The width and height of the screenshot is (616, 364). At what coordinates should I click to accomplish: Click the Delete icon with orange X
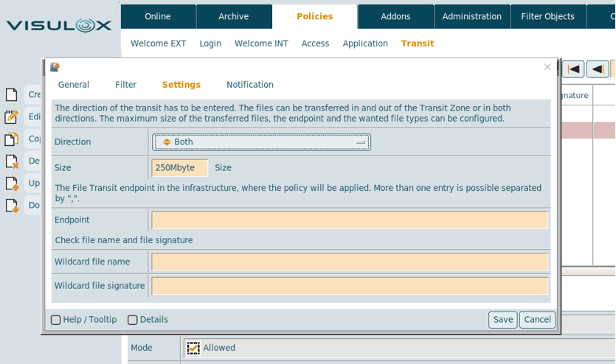tap(12, 161)
